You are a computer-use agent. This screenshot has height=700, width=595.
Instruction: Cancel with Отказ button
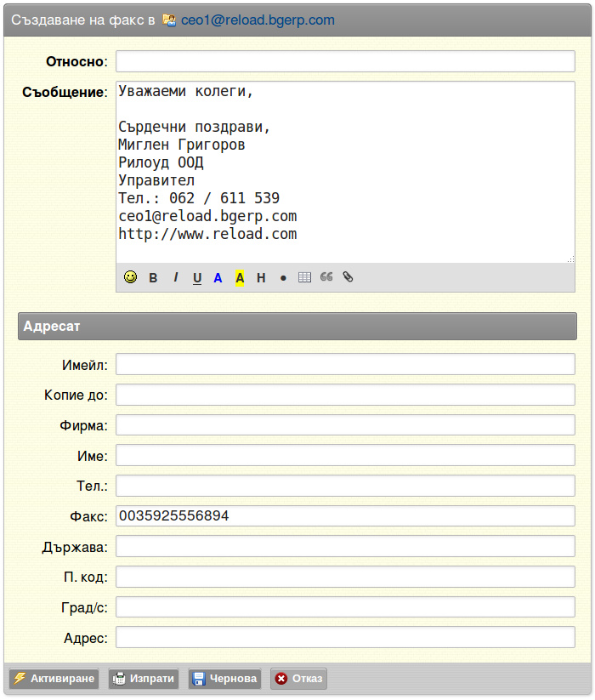tap(299, 679)
